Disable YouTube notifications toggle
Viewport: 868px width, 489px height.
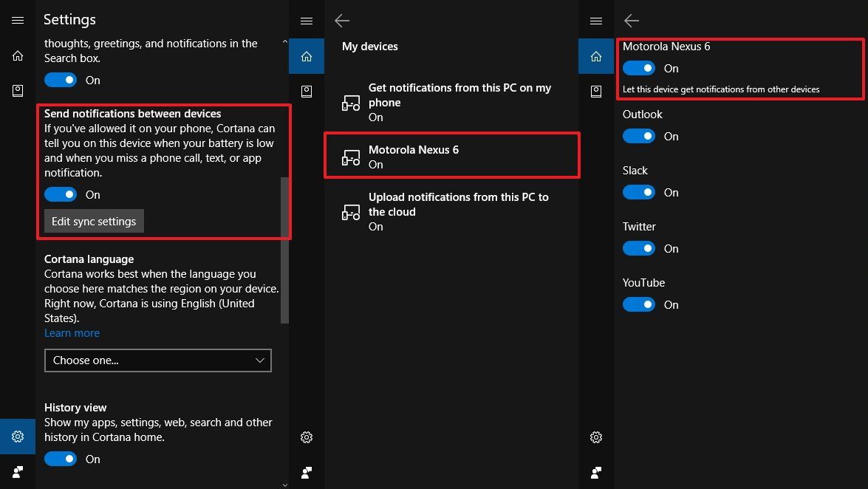pos(639,304)
